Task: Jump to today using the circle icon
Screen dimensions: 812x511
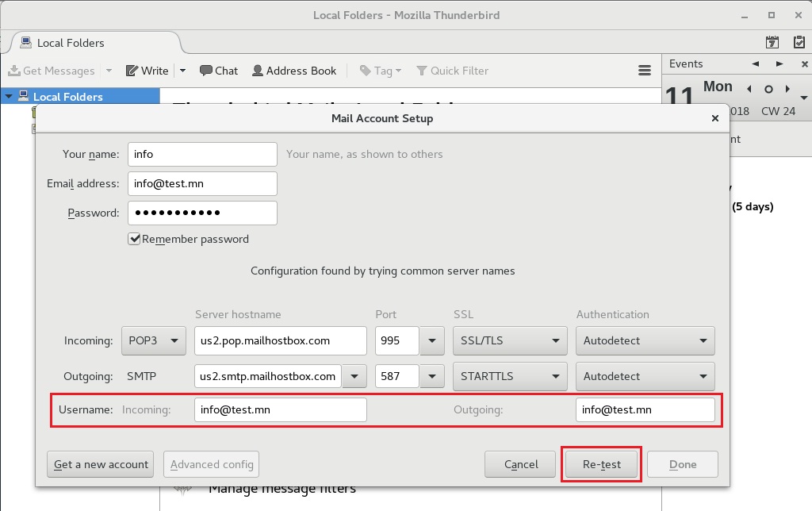Action: (x=768, y=89)
